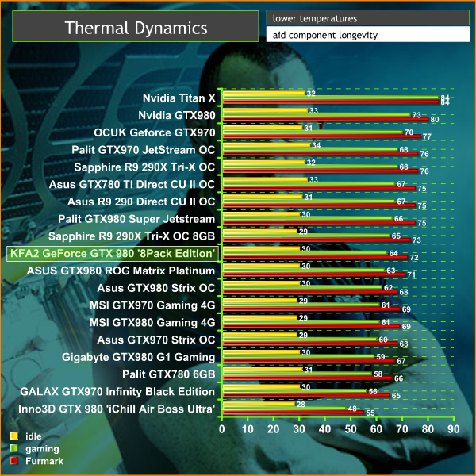Select 'Asus GTX780 Ti Direct CU II OC'
This screenshot has width=476, height=476.
point(132,185)
